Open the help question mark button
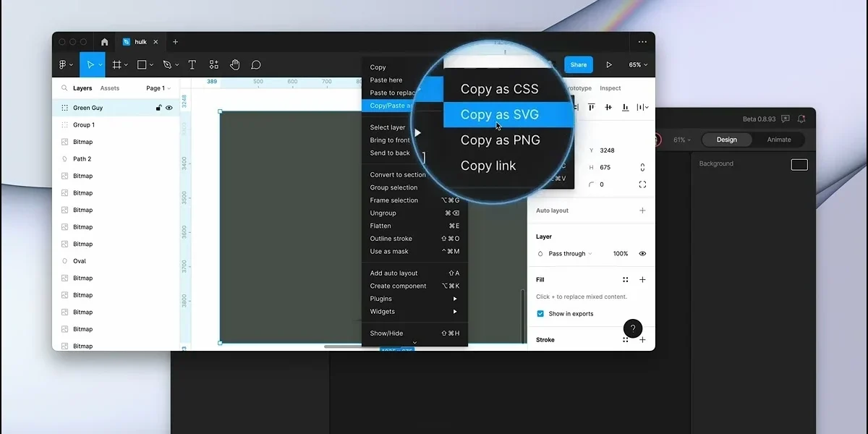Viewport: 868px width, 434px height. [633, 328]
